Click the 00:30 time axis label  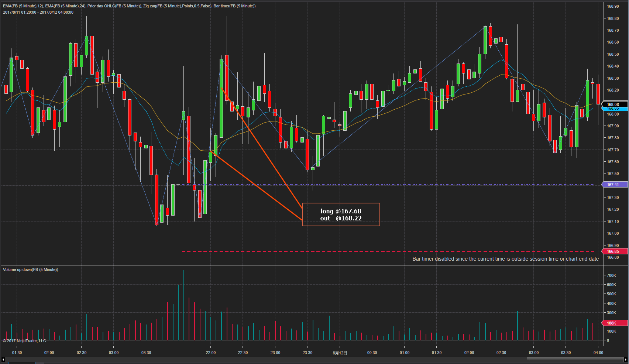pyautogui.click(x=372, y=353)
